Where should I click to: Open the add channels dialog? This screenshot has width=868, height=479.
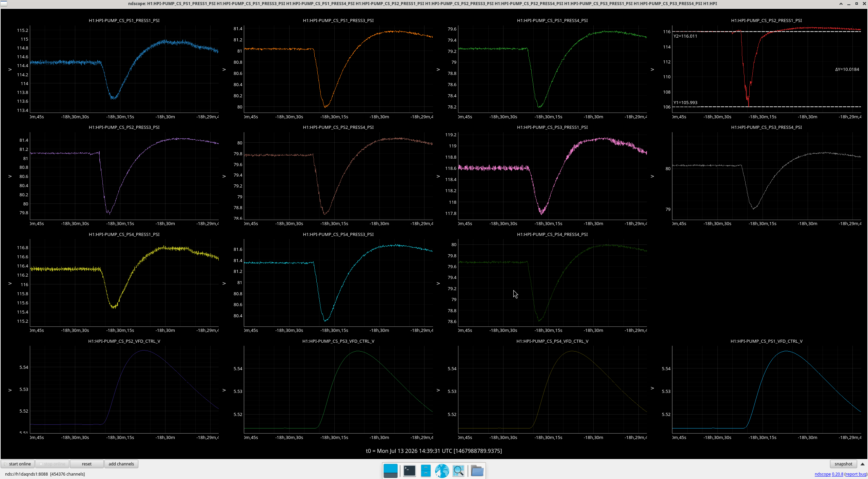click(121, 464)
